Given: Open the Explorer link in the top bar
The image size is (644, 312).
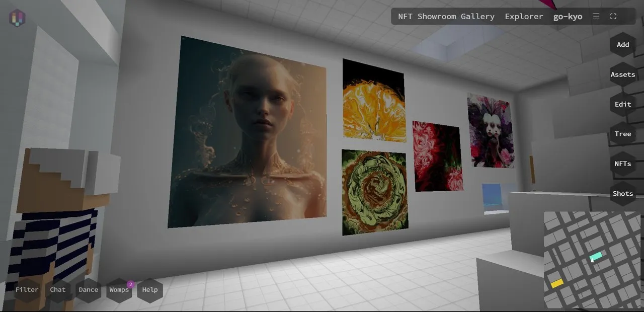Looking at the screenshot, I should (524, 17).
